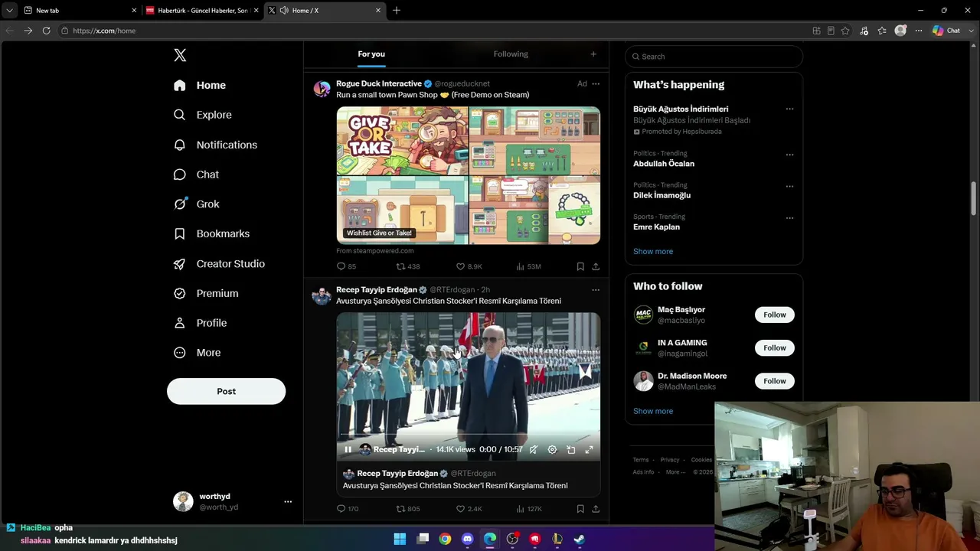The image size is (980, 551).
Task: Open the Windows Start menu
Action: coord(400,539)
